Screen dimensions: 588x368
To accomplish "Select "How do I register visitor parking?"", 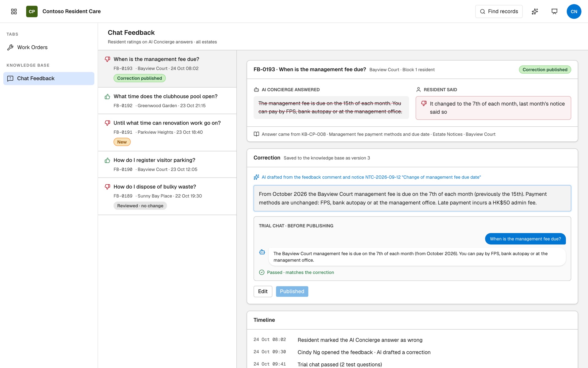I will click(167, 165).
